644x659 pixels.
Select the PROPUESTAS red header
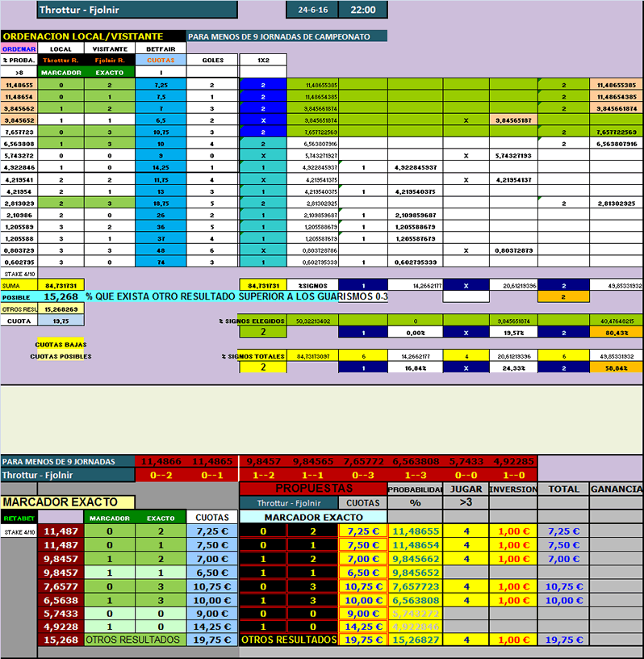click(x=313, y=489)
